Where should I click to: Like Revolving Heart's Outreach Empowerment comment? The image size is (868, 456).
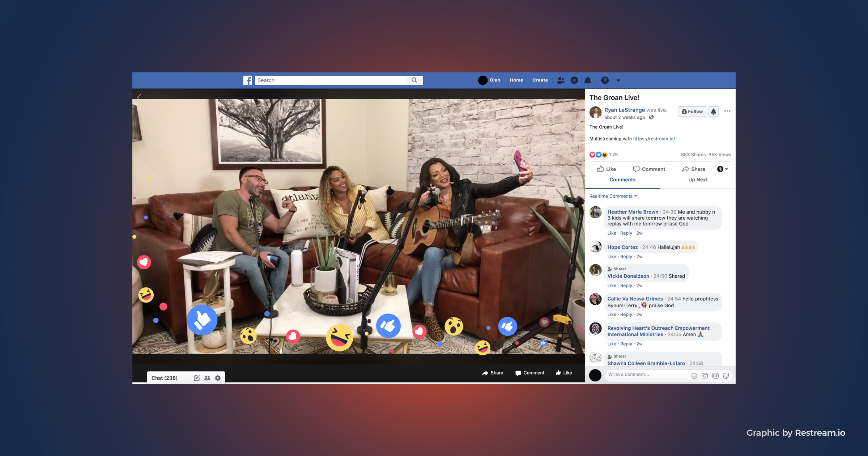[612, 344]
